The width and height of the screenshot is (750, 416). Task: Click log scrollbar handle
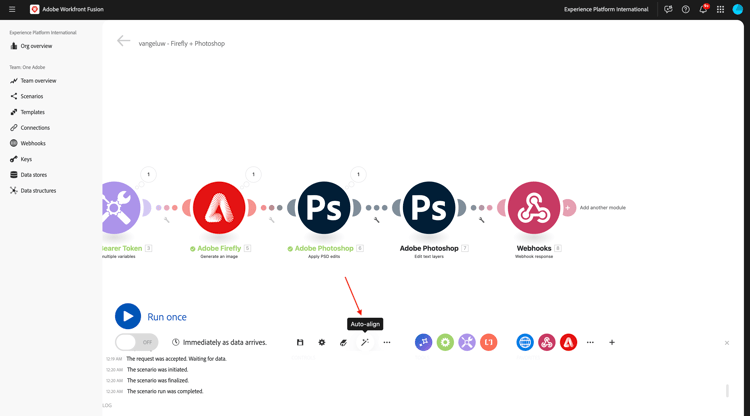[x=727, y=391]
